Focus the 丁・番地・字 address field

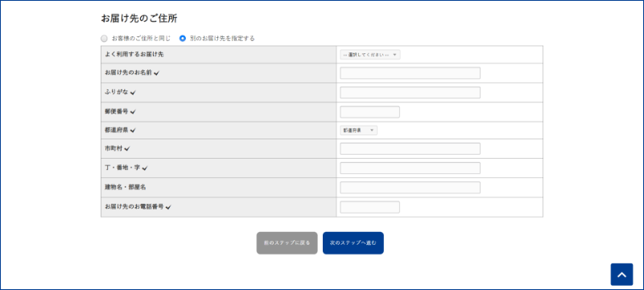tap(410, 168)
